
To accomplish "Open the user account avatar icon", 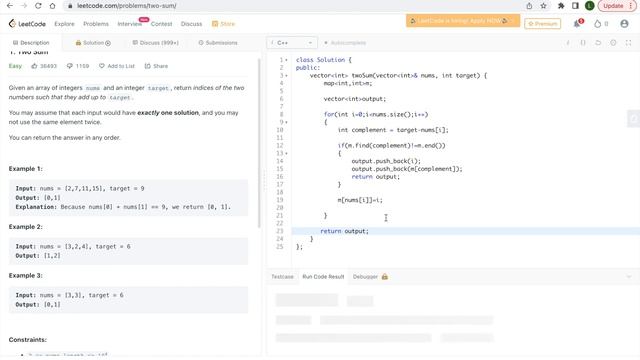I will 624,24.
